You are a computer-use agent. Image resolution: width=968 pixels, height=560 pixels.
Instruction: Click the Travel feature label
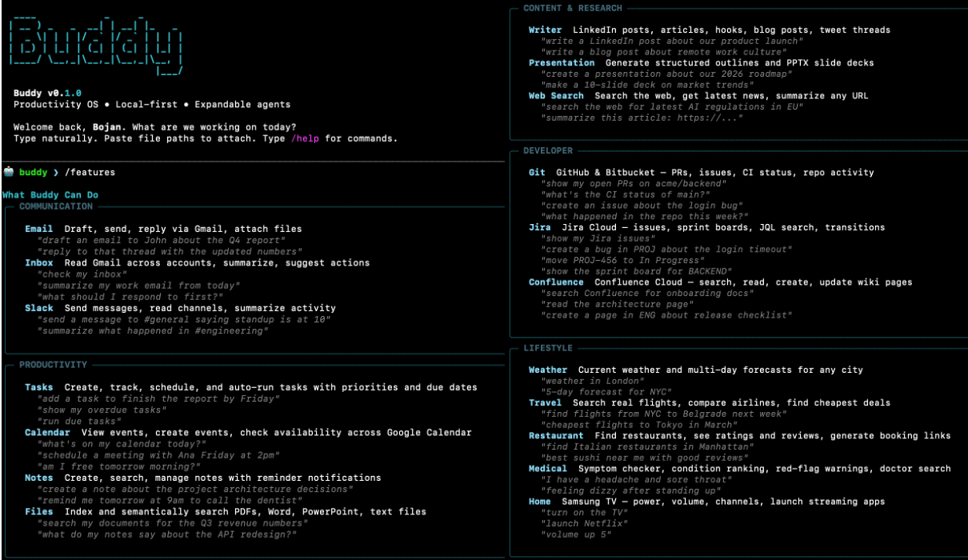(x=546, y=402)
